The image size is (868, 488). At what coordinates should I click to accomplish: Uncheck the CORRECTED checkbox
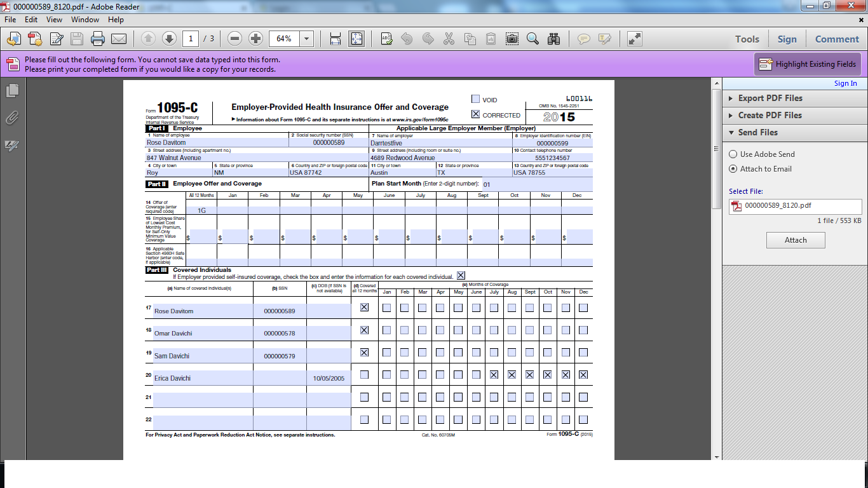click(475, 114)
